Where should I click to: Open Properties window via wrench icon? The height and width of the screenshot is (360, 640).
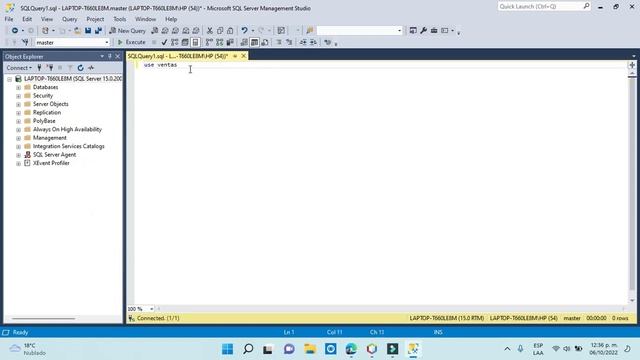423,31
